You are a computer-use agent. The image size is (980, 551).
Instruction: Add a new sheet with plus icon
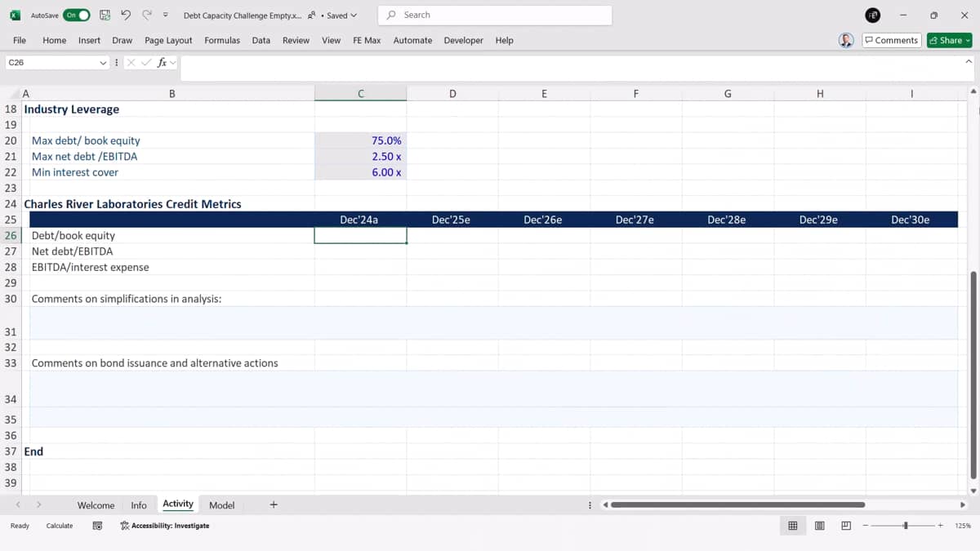coord(274,504)
